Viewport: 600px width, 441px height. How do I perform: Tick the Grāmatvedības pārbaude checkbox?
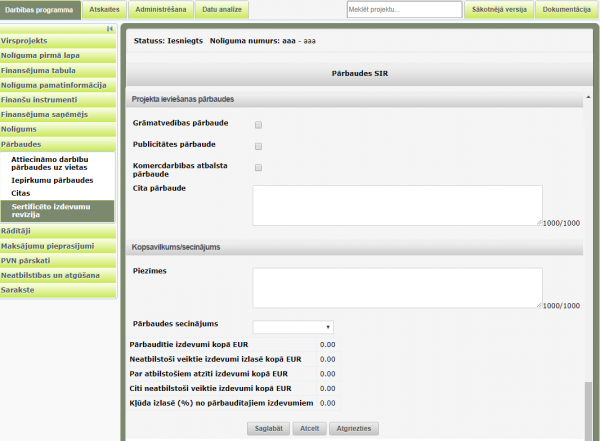pyautogui.click(x=259, y=125)
